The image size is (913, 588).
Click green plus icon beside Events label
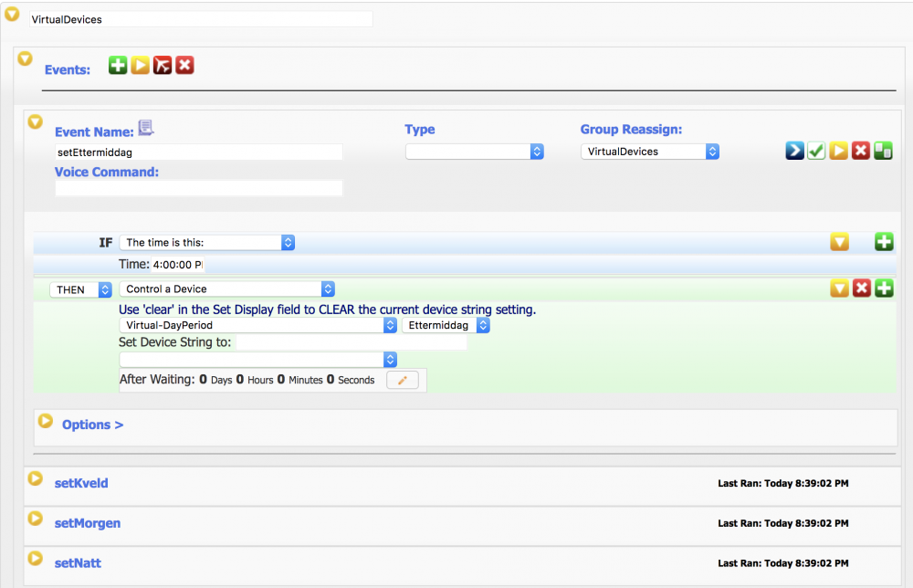click(118, 66)
